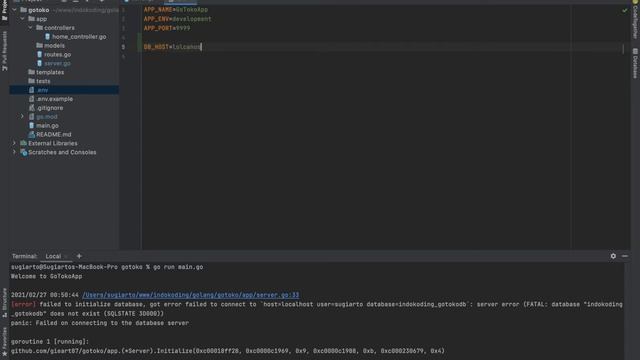
Task: Click the home_controller.go file icon
Action: pyautogui.click(x=47, y=37)
